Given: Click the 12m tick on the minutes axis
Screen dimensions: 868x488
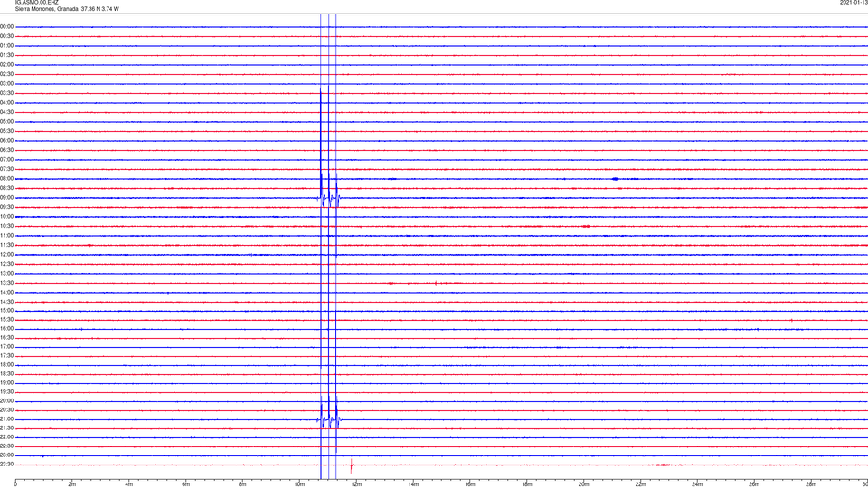Looking at the screenshot, I should 356,484.
